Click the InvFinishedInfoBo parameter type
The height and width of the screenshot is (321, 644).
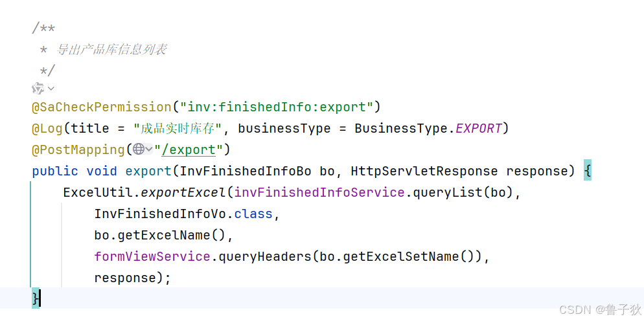coord(245,171)
